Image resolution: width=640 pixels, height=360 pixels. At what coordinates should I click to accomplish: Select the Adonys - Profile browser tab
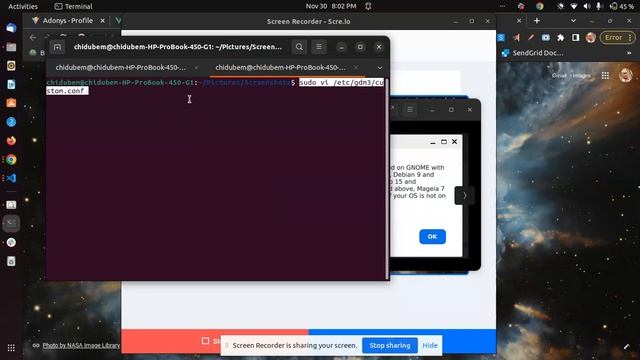[x=67, y=20]
